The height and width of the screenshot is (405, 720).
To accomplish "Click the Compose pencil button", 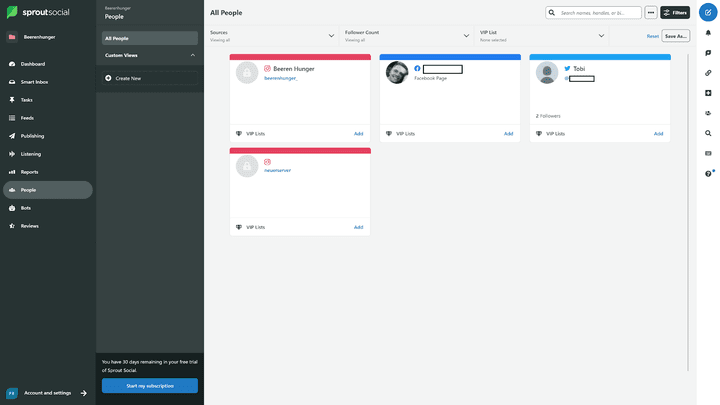I will 708,12.
